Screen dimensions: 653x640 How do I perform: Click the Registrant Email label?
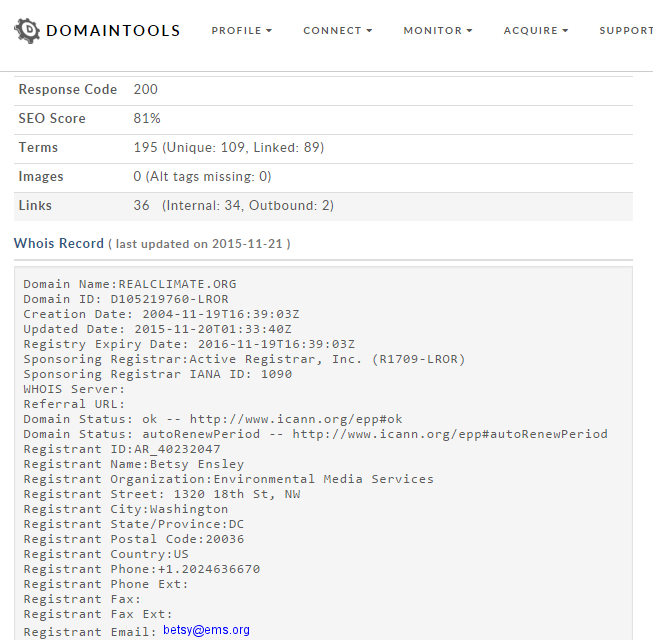click(x=90, y=632)
